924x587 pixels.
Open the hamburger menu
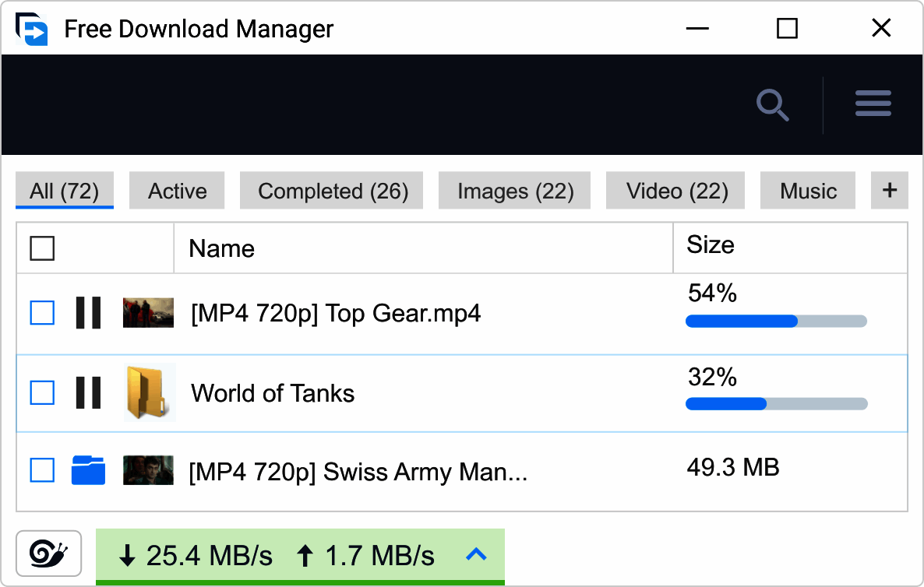coord(873,104)
